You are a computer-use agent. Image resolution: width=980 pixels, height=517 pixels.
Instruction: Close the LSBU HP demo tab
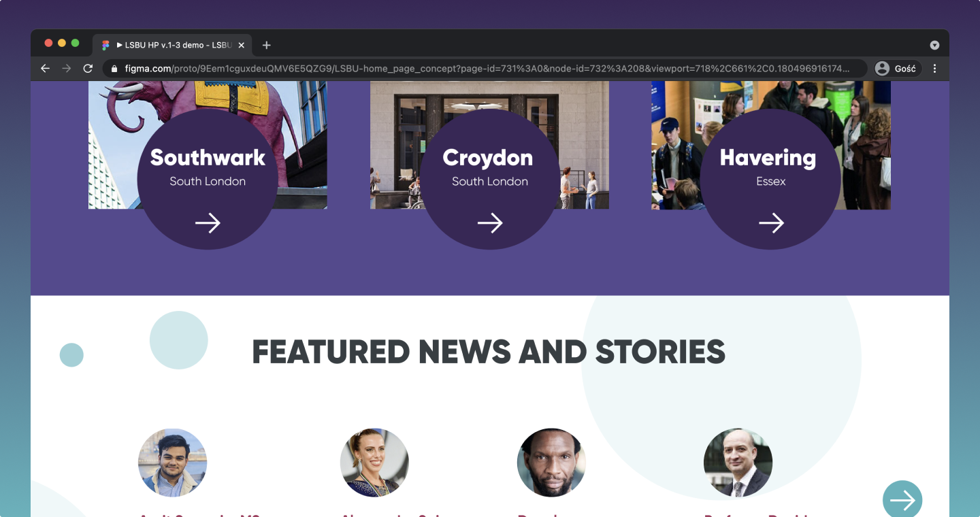pos(242,45)
